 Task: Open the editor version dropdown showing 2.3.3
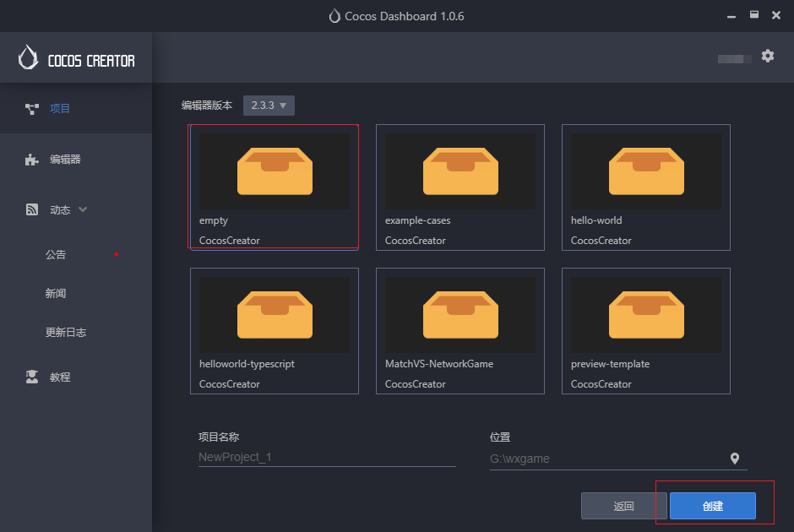click(269, 105)
